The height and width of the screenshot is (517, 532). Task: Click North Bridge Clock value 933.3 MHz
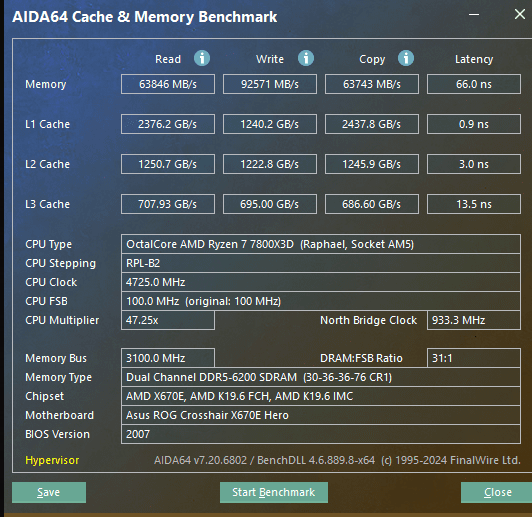(x=474, y=320)
